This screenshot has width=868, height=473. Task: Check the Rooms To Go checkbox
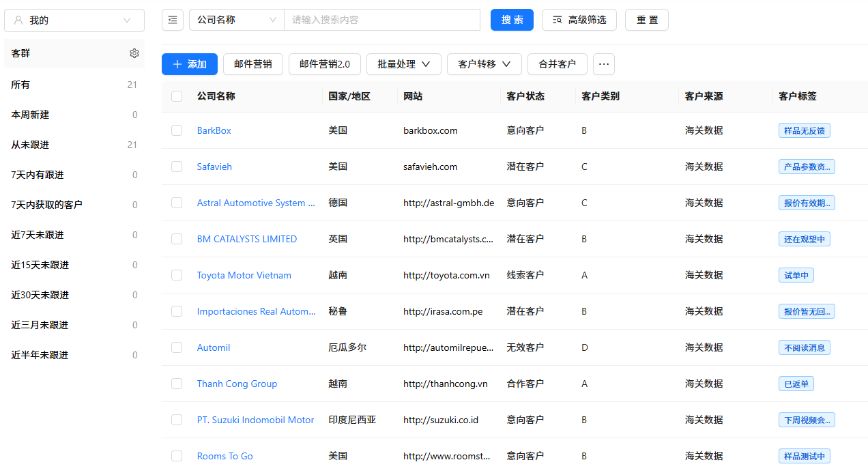click(177, 456)
